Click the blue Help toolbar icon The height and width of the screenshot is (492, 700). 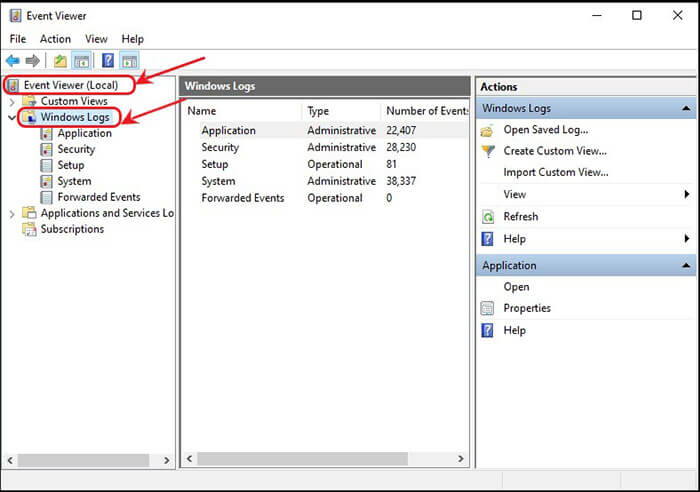[108, 60]
